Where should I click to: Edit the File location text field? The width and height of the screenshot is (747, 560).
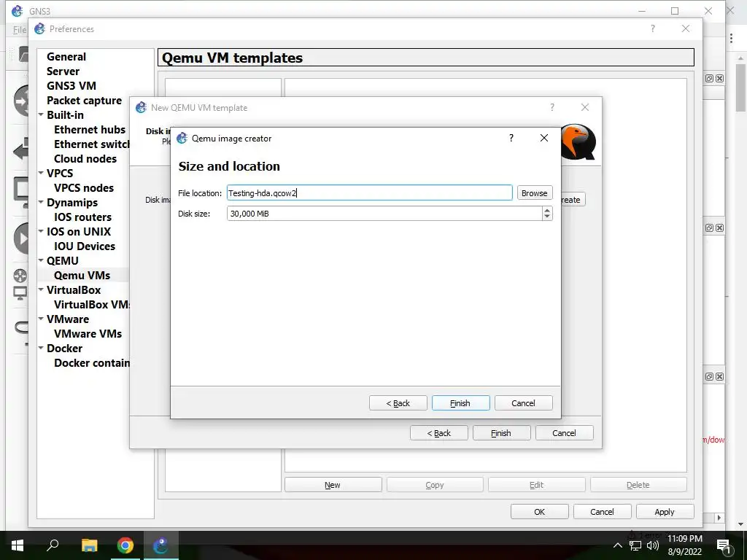(x=370, y=192)
